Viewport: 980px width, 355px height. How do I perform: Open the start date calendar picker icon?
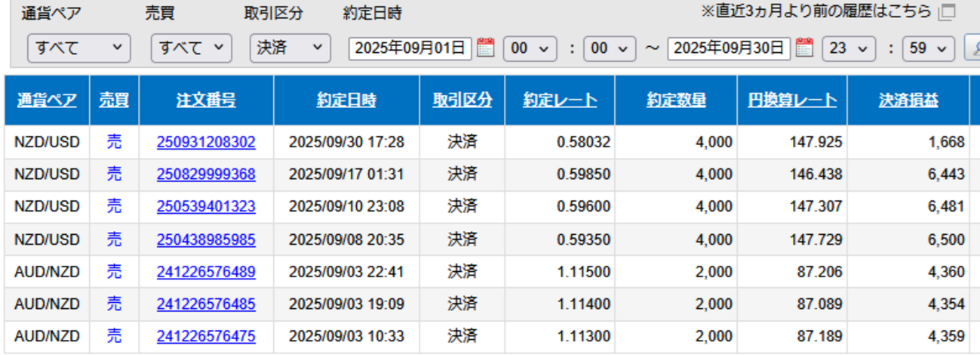(x=486, y=48)
